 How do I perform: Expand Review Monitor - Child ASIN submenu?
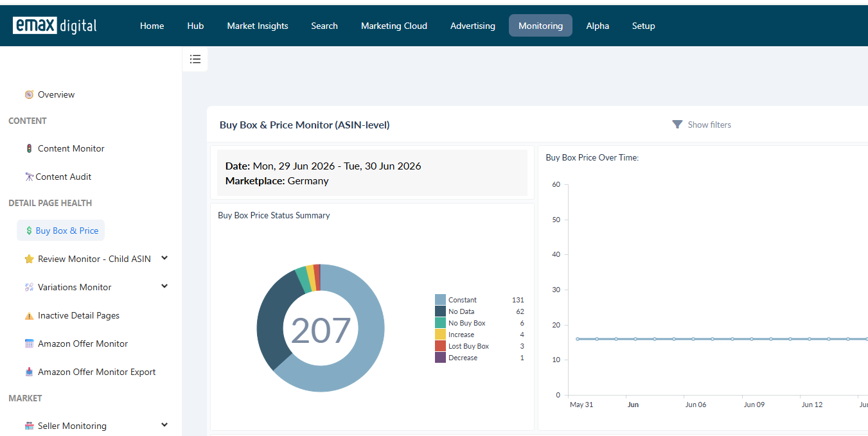coord(164,258)
